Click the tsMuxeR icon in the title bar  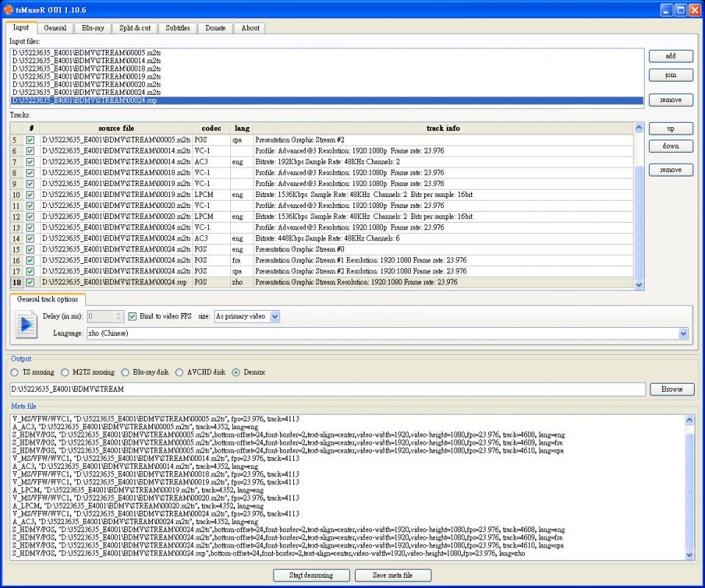pos(8,10)
